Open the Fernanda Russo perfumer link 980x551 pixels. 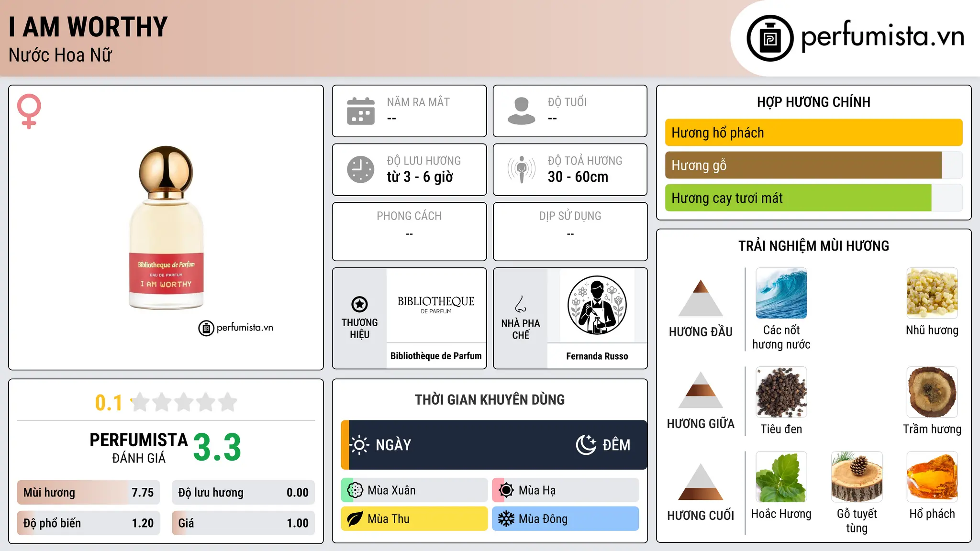tap(597, 356)
